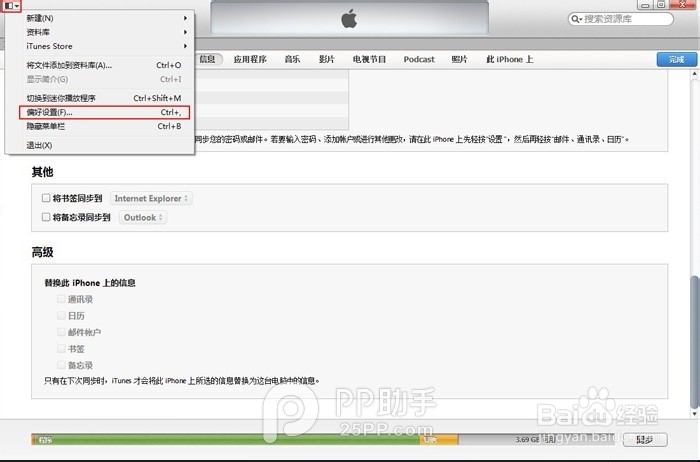This screenshot has height=462, width=700.
Task: Toggle the 日历 replace checkbox
Action: pyautogui.click(x=61, y=315)
